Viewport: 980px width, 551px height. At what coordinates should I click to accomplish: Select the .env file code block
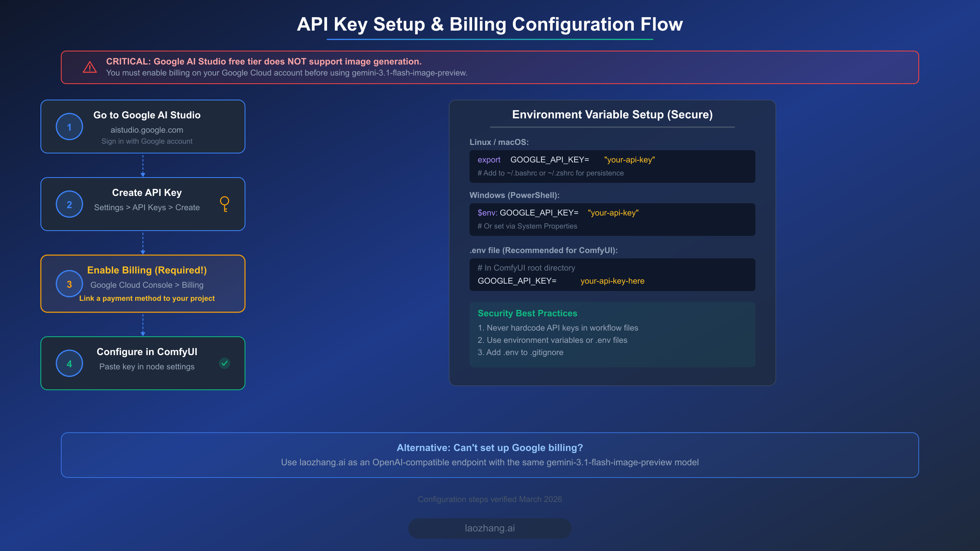coord(612,274)
